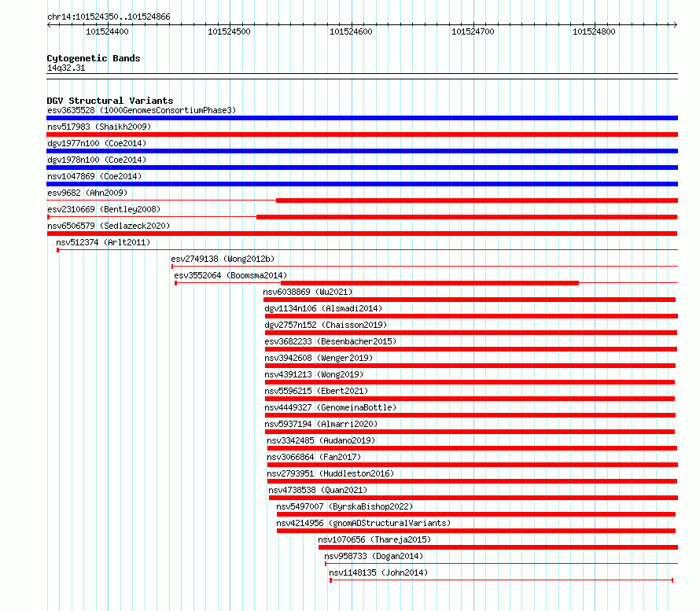The image size is (700, 611).
Task: Click the blue bar under esv3635528
Action: (x=362, y=118)
